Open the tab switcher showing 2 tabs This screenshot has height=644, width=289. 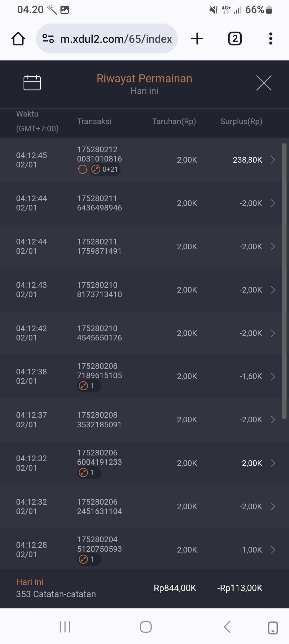coord(235,39)
